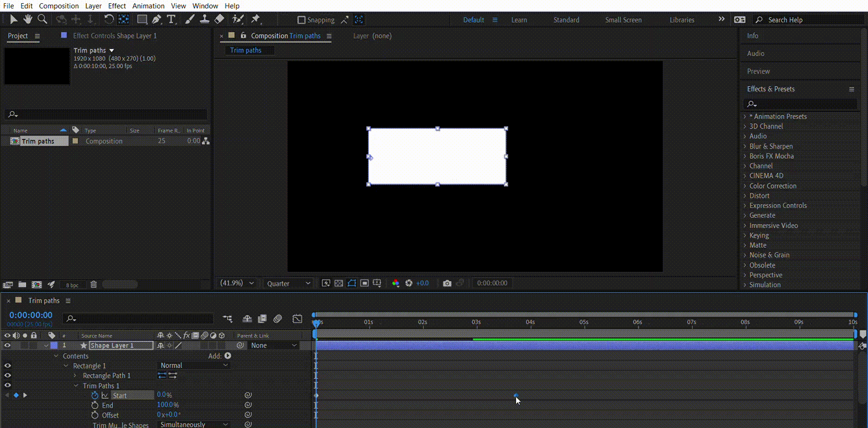
Task: Hide Rectangle 1 visibility eye
Action: pos(7,365)
